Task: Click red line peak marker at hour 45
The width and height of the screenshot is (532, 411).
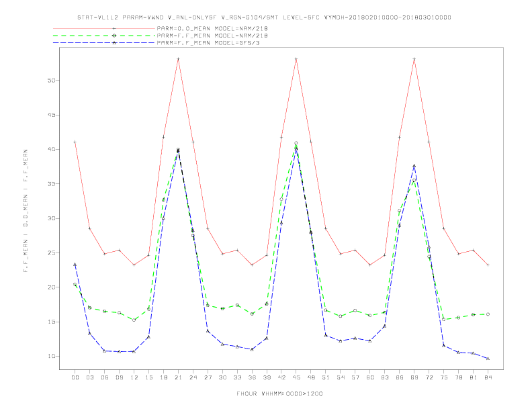Action: [x=296, y=59]
